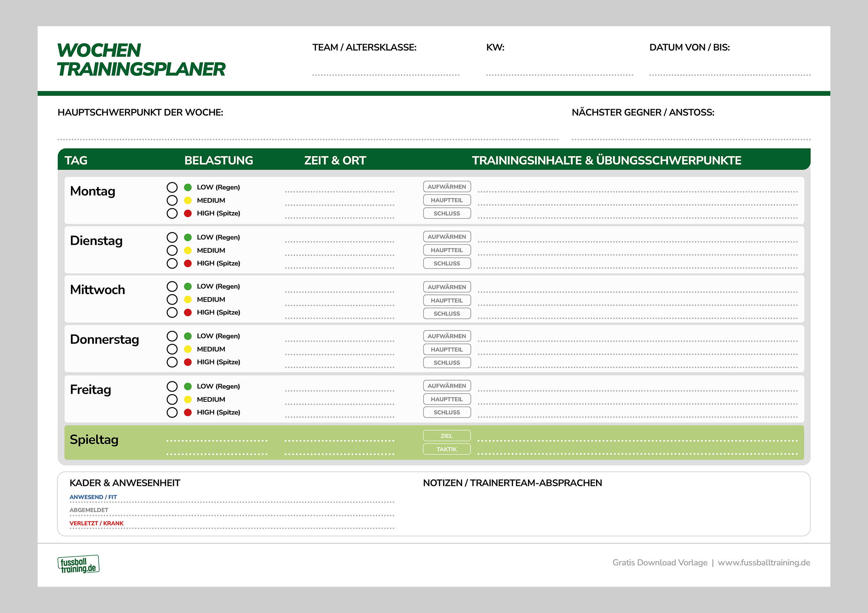Click Montag green LOW color dot
Viewport: 868px width, 613px height.
coord(188,187)
